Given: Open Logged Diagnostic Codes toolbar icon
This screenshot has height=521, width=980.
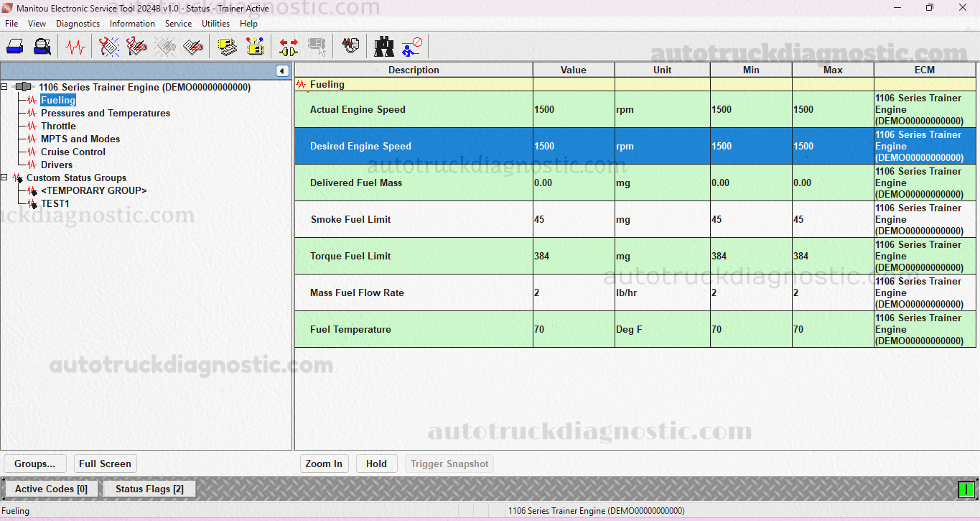Looking at the screenshot, I should coord(136,47).
